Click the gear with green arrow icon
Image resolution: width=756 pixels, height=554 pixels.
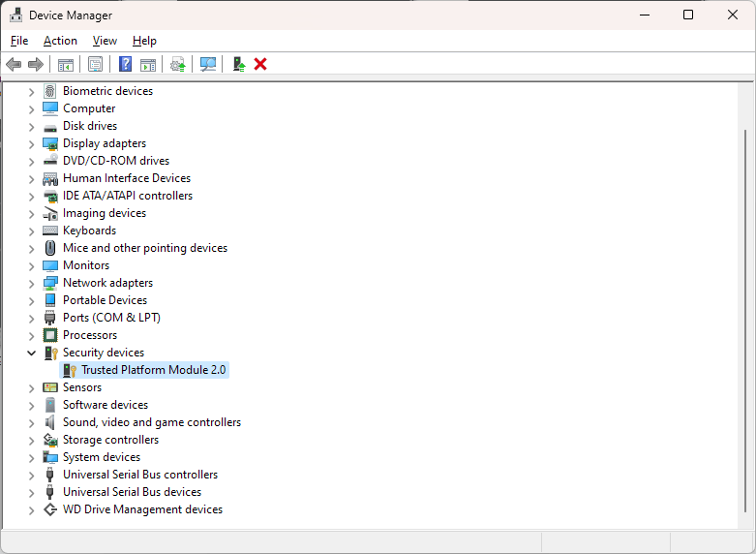click(177, 64)
